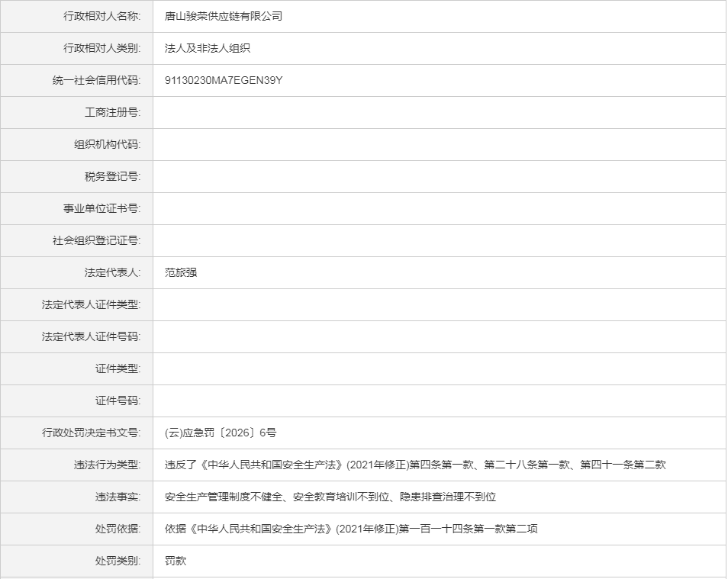Click the 事业单位证书号 label
The image size is (728, 579).
coord(101,208)
